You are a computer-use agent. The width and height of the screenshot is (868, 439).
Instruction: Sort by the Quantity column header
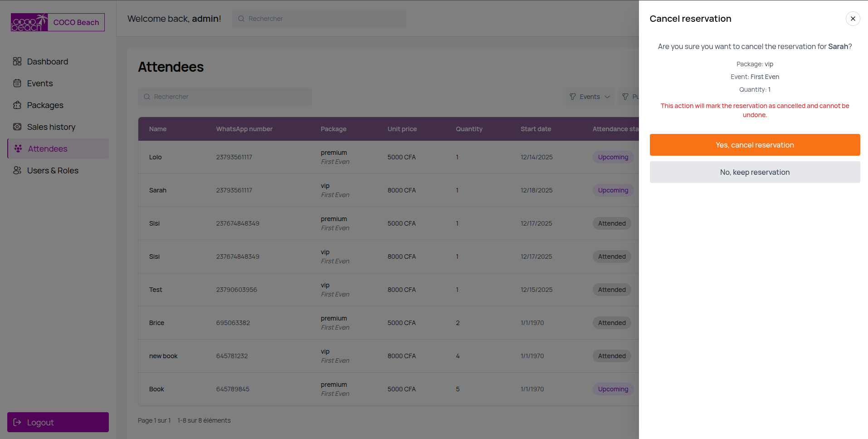(469, 129)
